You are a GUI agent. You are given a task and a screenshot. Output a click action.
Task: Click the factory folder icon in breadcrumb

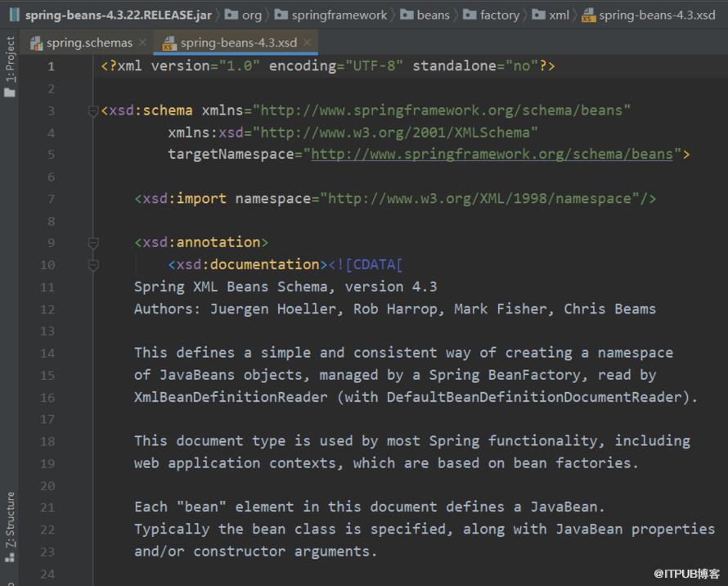tap(470, 15)
